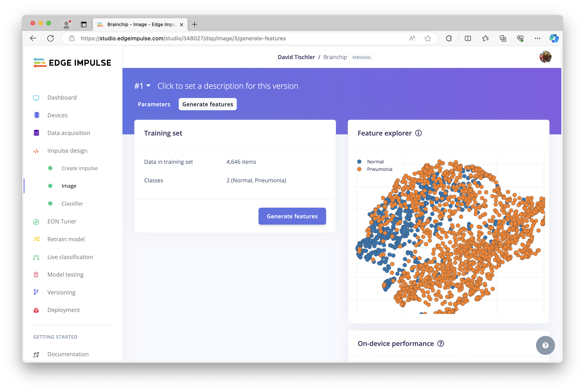Click the Impulse design icon

pyautogui.click(x=37, y=151)
